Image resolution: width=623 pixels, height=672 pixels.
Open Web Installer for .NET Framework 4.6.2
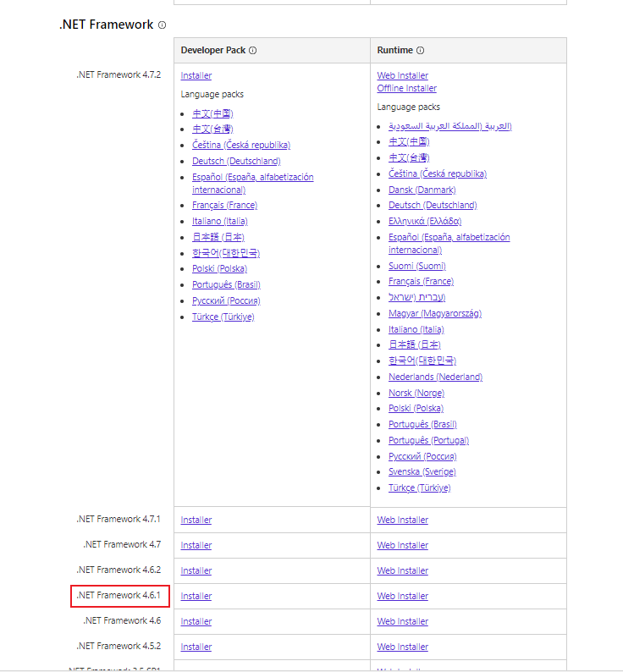tap(403, 570)
